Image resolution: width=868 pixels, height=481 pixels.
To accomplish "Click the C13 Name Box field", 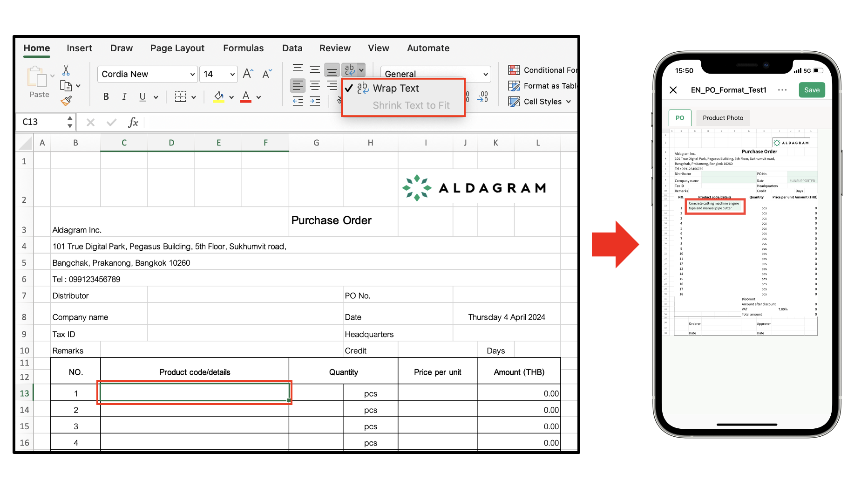I will 42,122.
